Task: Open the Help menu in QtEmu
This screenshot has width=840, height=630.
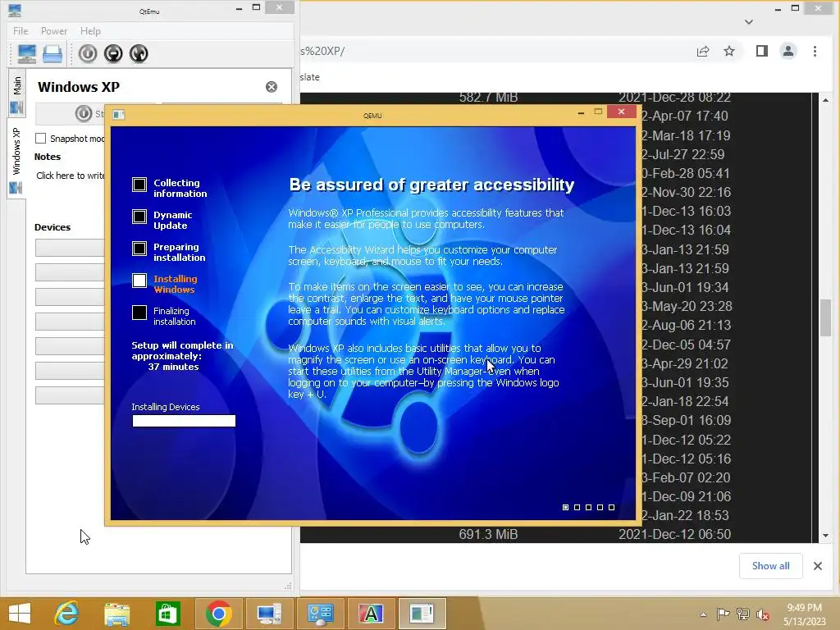Action: [x=90, y=31]
